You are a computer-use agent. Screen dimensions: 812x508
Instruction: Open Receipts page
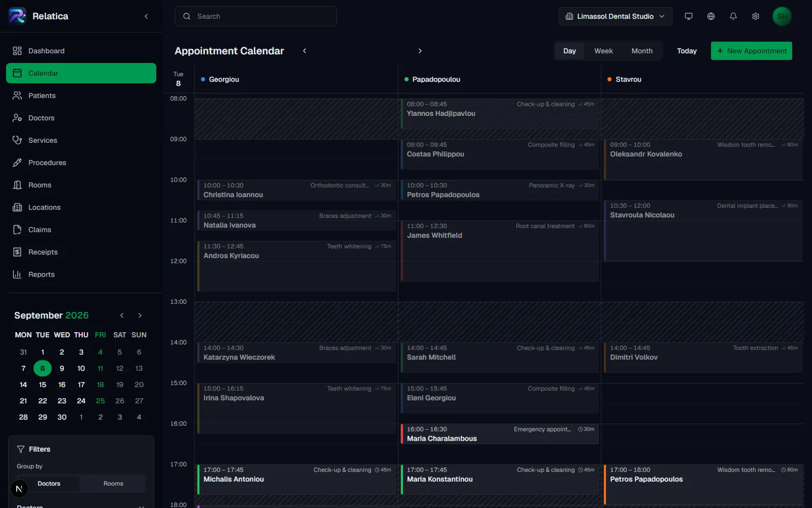(x=81, y=252)
